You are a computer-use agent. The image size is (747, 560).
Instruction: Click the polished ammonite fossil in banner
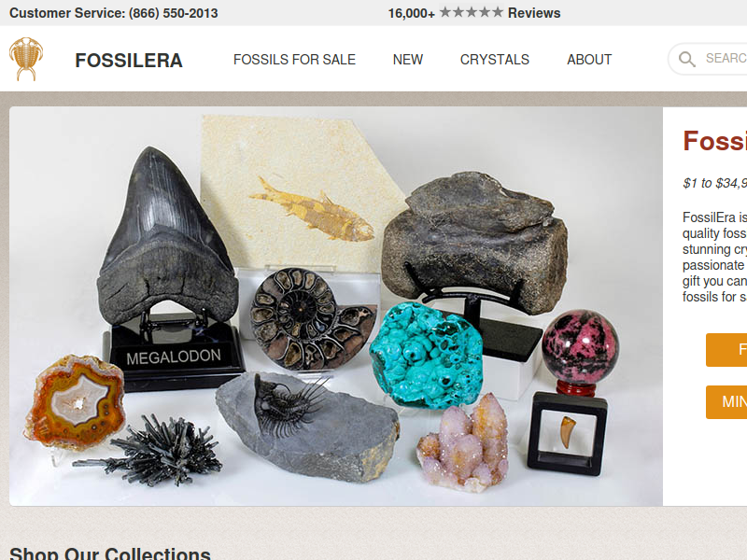314,318
